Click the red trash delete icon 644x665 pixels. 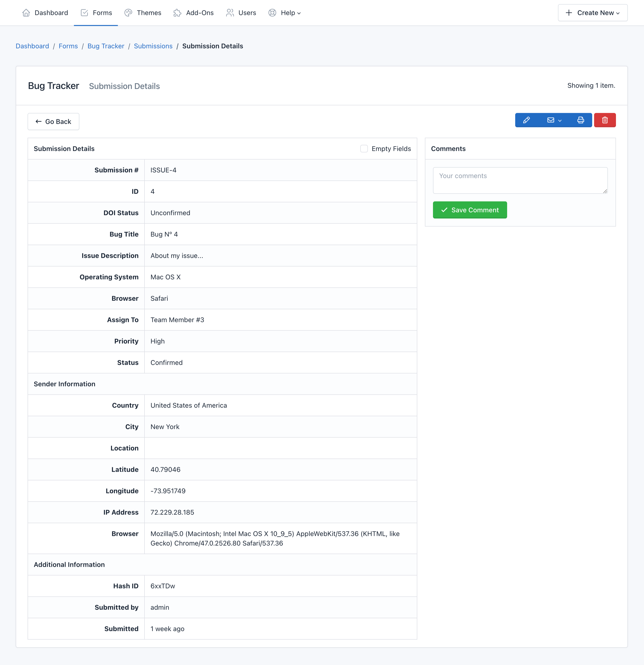click(605, 120)
